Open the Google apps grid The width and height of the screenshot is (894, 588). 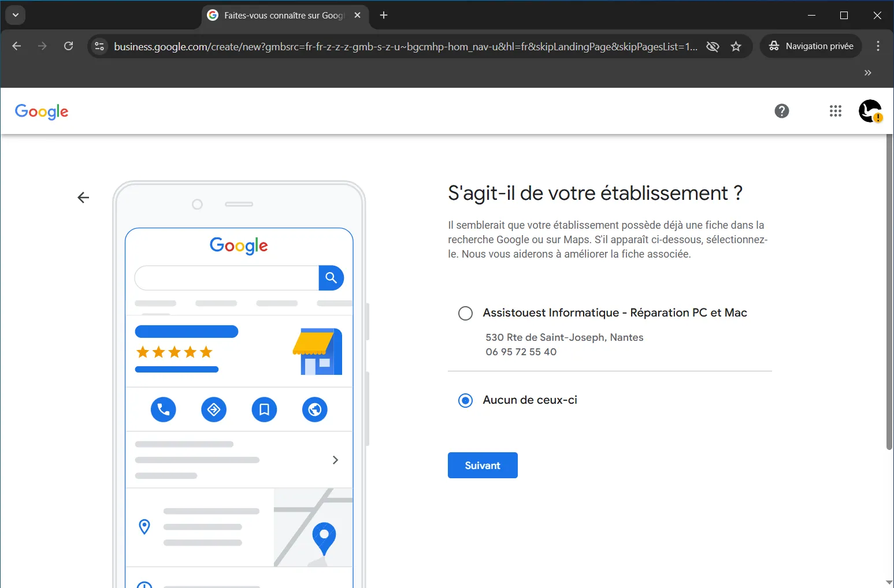click(x=835, y=111)
